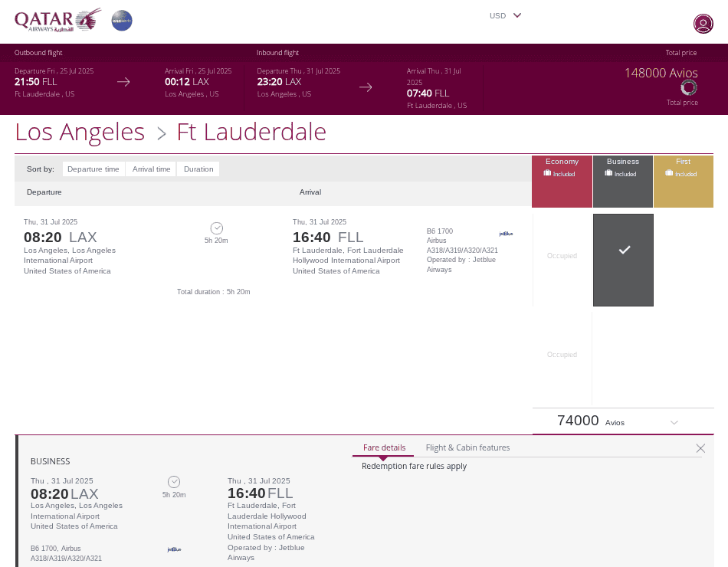Select the second Occupied Economy cell
This screenshot has height=567, width=728.
click(x=562, y=355)
